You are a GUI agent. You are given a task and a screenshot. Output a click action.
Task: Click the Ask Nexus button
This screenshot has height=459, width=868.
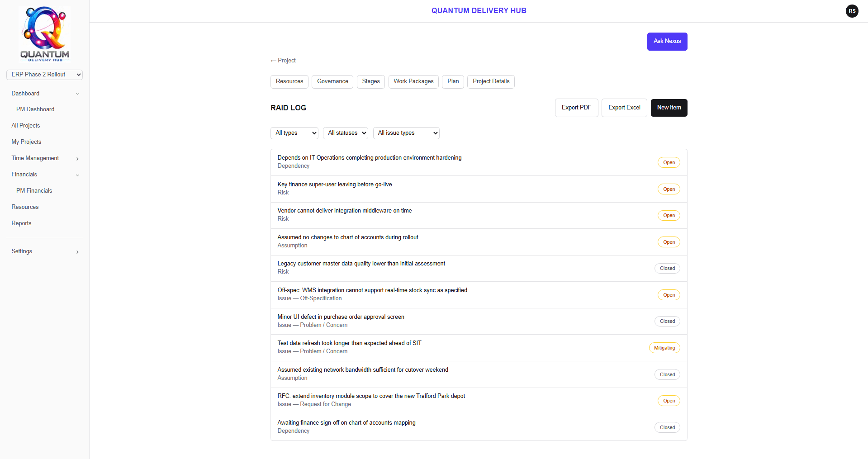tap(667, 42)
